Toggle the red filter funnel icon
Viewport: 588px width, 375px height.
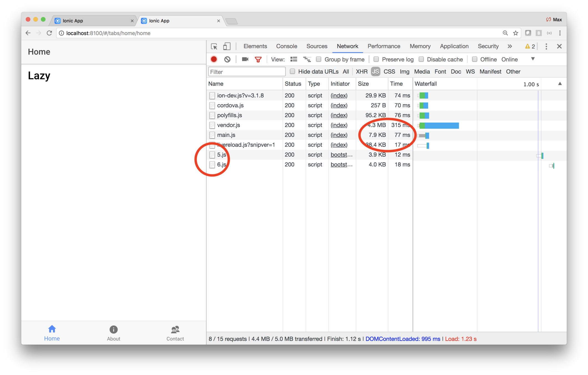(258, 59)
